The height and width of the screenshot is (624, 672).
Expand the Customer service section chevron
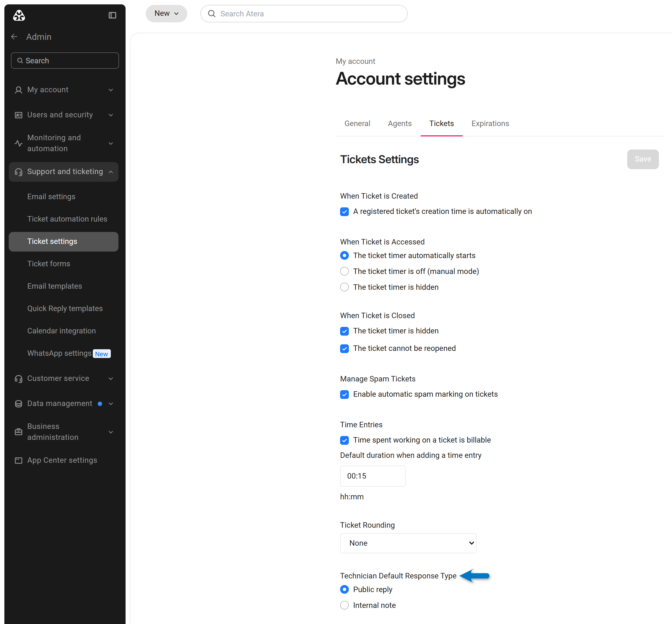111,378
